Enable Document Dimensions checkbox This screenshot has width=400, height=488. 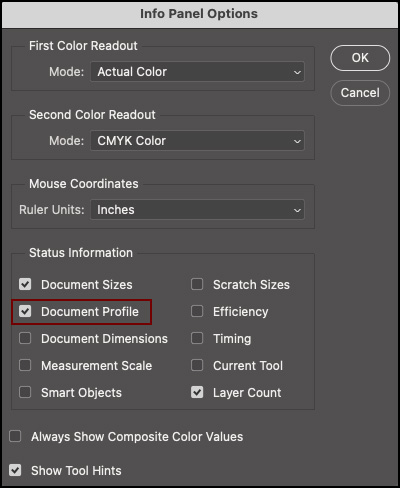pos(25,338)
